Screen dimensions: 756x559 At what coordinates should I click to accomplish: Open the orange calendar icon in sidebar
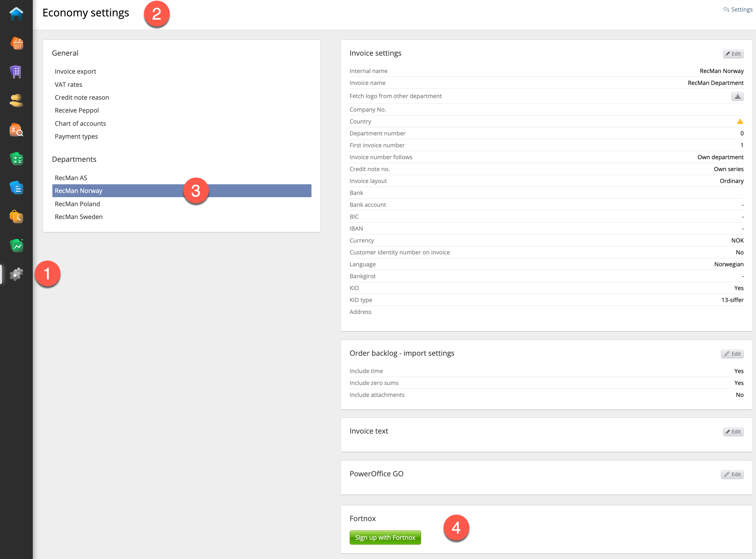[16, 43]
